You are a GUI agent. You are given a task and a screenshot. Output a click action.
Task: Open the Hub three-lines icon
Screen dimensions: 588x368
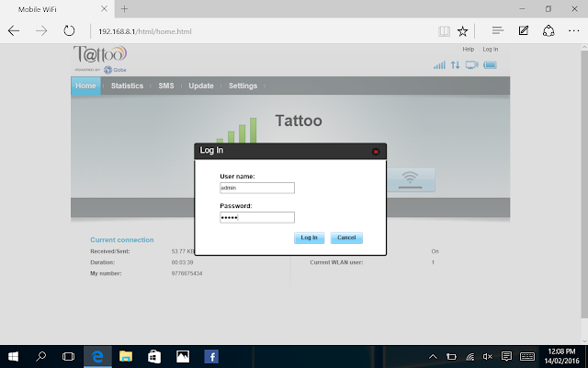498,30
